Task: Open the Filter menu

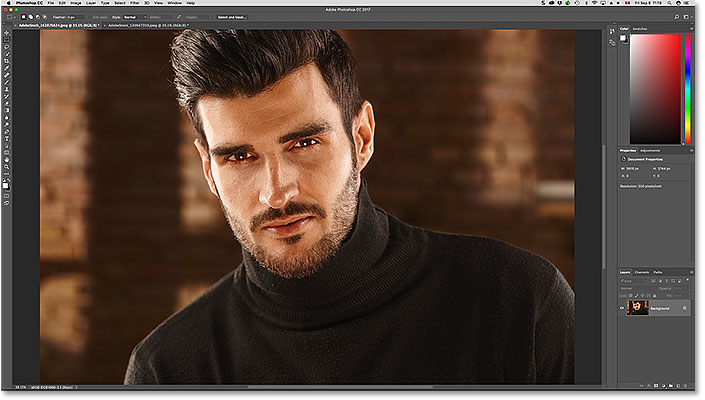Action: coord(135,3)
